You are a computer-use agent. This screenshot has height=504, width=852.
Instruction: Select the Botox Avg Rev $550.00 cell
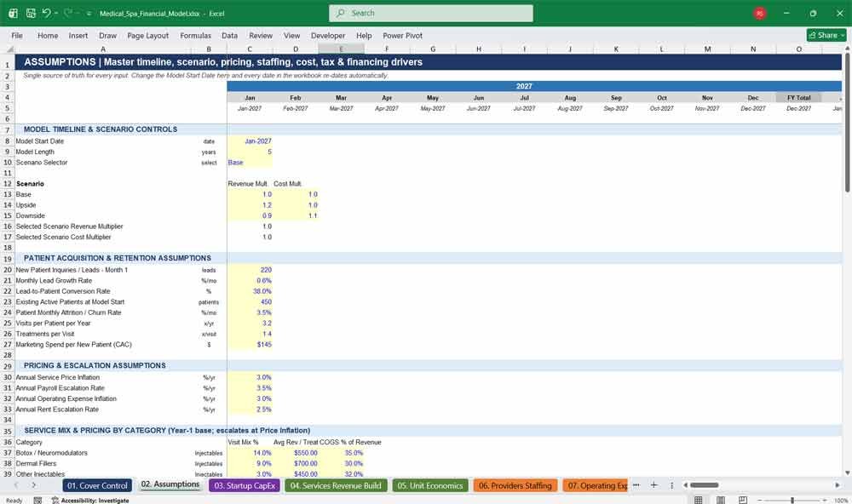coord(296,453)
